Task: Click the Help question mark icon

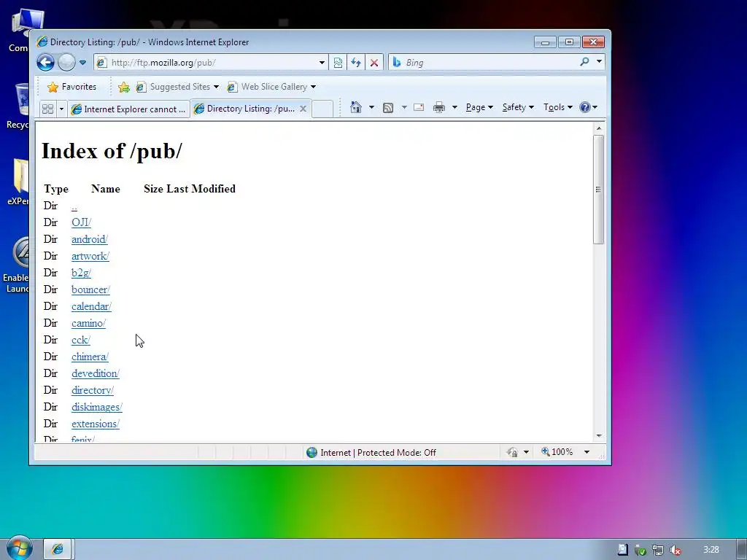Action: (585, 107)
